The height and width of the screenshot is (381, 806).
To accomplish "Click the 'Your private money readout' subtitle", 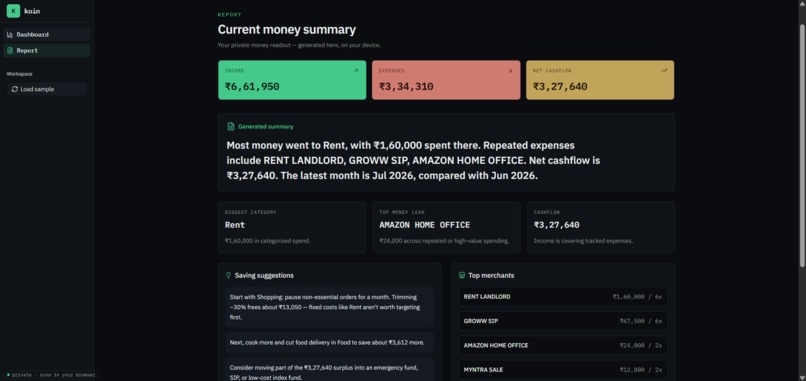I will (x=299, y=45).
